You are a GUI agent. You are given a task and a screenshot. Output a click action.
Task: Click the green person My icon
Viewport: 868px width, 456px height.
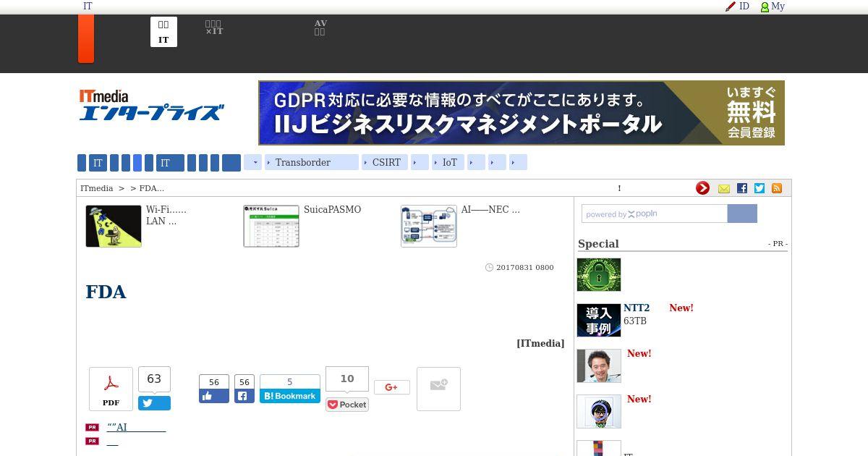pos(765,7)
